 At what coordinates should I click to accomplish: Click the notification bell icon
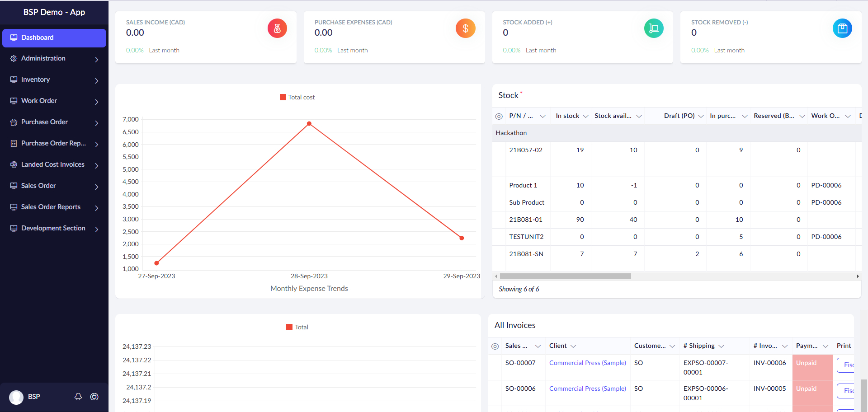pos(78,397)
